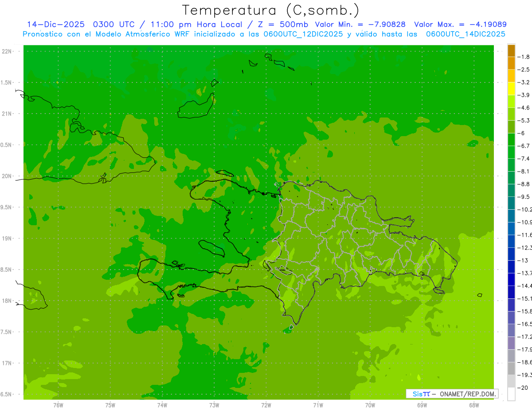Click the yellow swatch between -3.2 and -3.9

click(x=511, y=89)
